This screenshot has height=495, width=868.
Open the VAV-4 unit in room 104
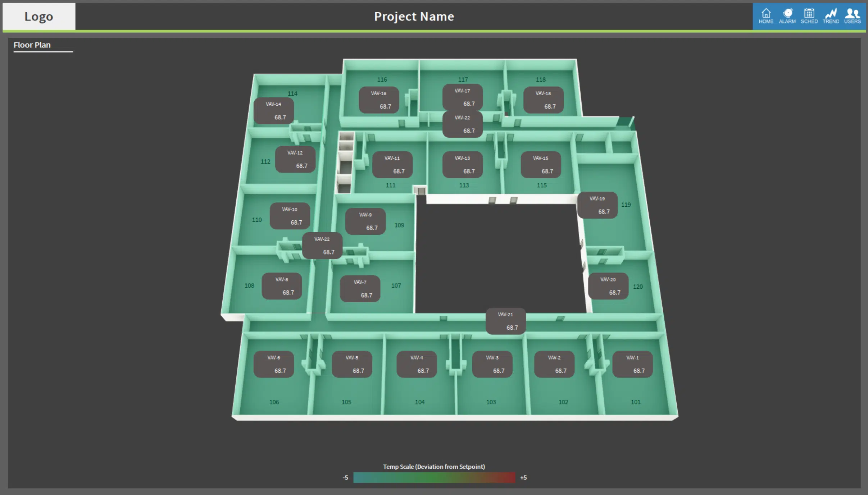(417, 364)
